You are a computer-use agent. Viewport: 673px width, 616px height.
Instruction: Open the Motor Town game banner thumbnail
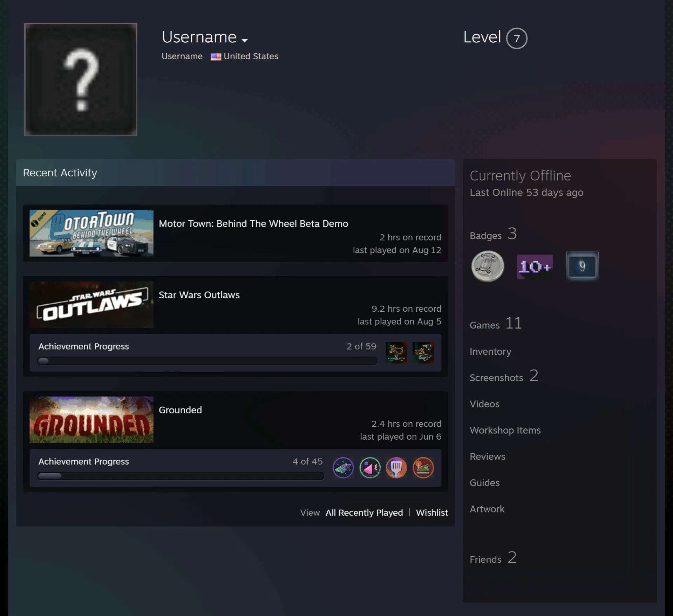coord(91,233)
